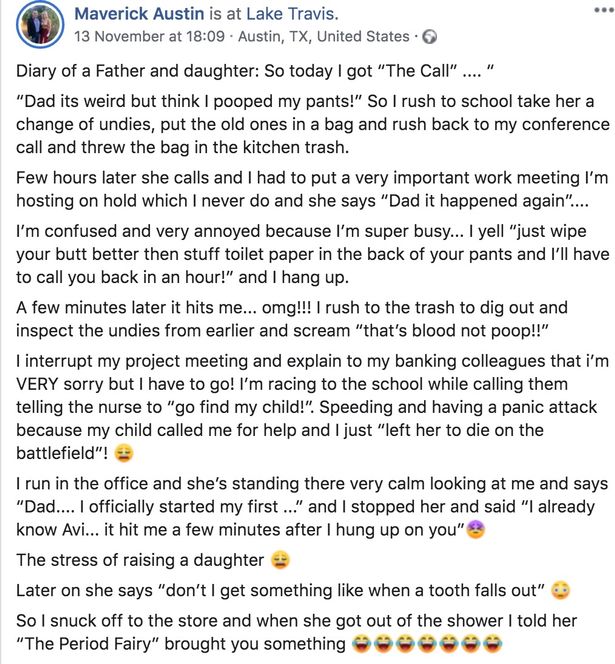Click the purple dizzy emoji after "hung up on you"
Viewport: 615px width, 664px height.
pyautogui.click(x=475, y=529)
